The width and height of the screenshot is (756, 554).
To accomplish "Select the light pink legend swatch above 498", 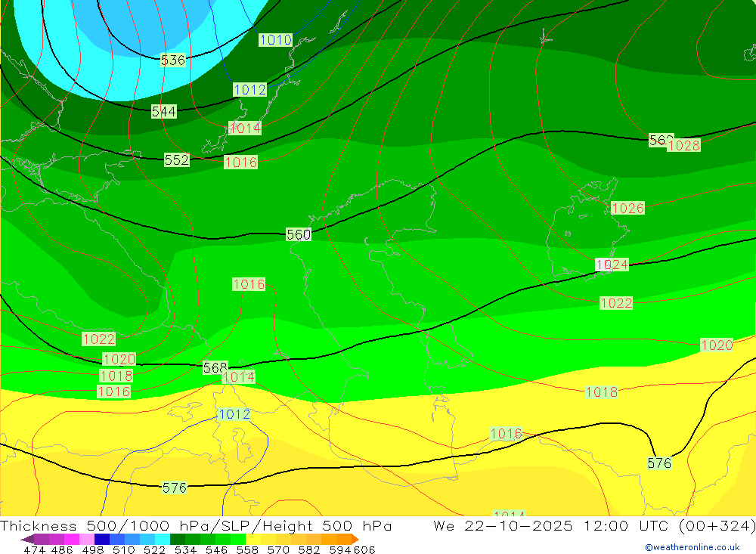I will 87,539.
